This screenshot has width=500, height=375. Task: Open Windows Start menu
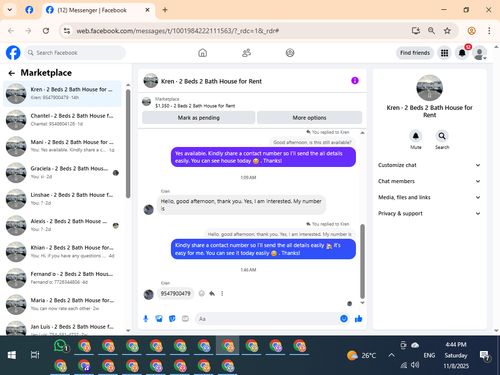(12, 355)
